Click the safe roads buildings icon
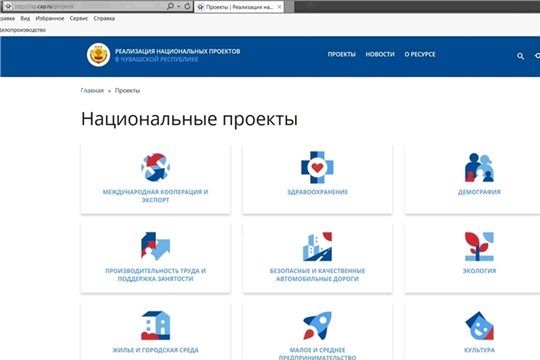The width and height of the screenshot is (540, 360). tap(317, 246)
